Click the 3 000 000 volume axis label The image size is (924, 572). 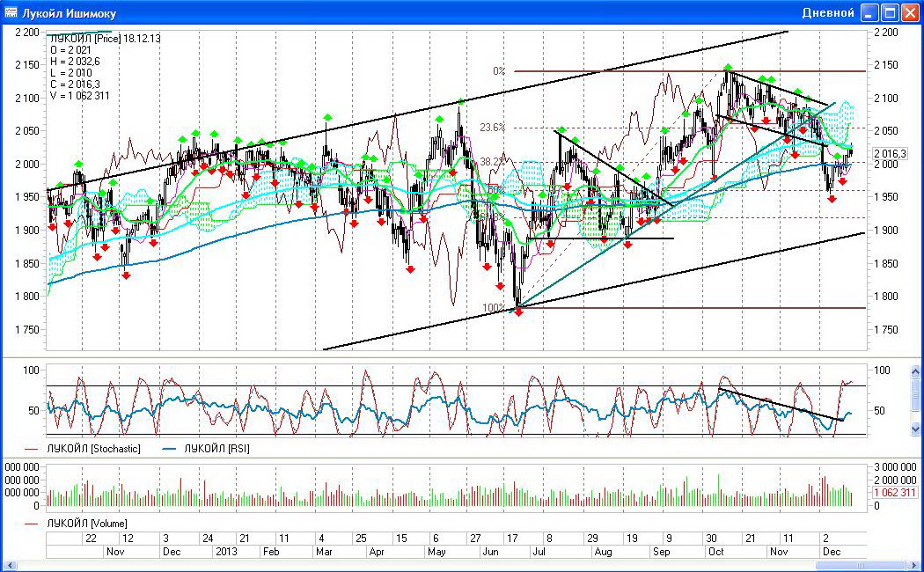(x=895, y=467)
